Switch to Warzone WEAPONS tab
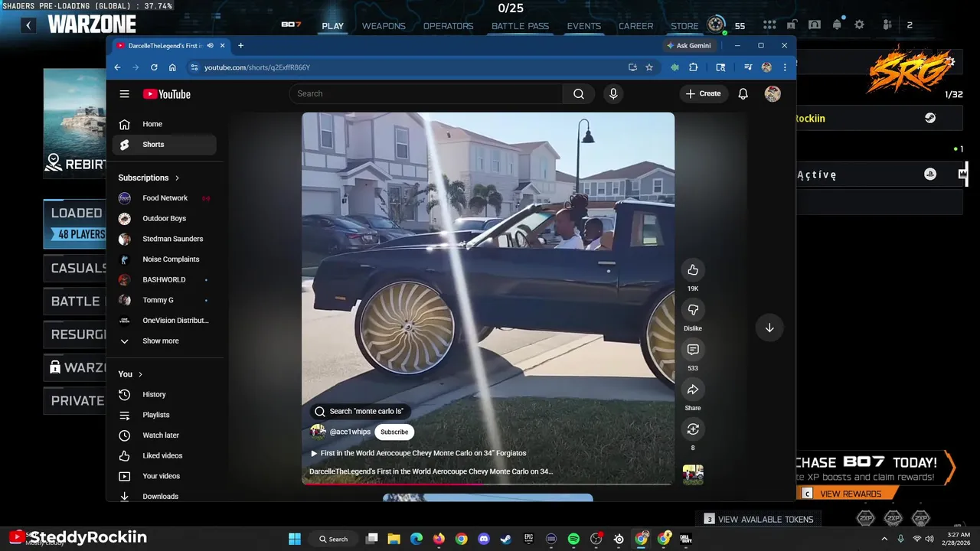Image resolution: width=980 pixels, height=551 pixels. coord(384,26)
